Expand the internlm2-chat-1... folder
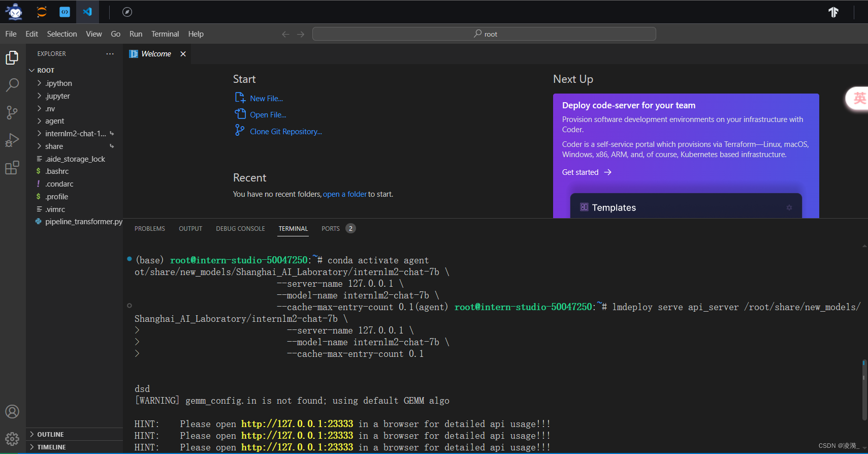 [x=39, y=133]
